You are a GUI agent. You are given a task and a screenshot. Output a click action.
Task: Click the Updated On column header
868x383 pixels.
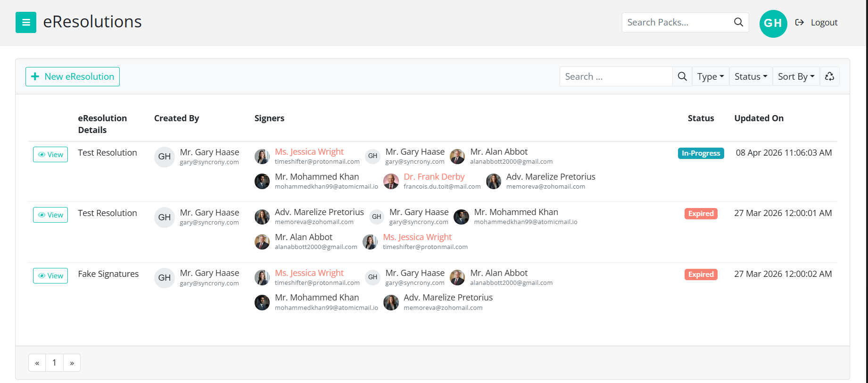(759, 118)
